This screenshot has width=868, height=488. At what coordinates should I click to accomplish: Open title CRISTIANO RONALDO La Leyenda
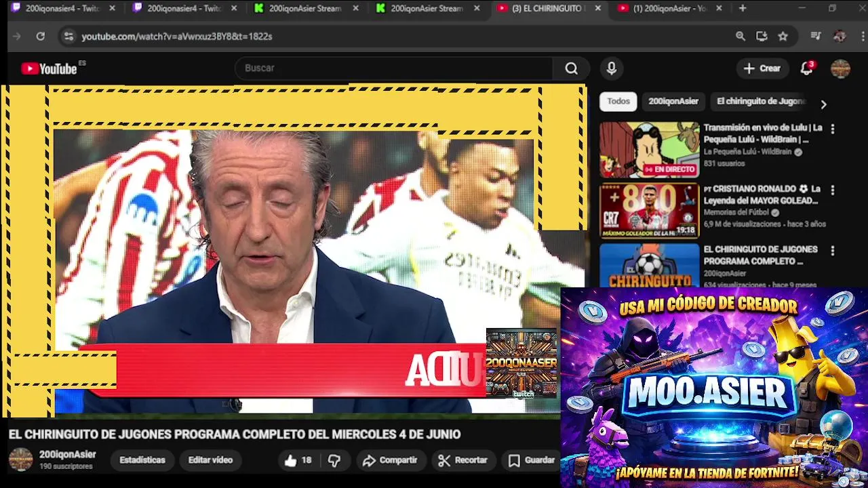click(762, 195)
